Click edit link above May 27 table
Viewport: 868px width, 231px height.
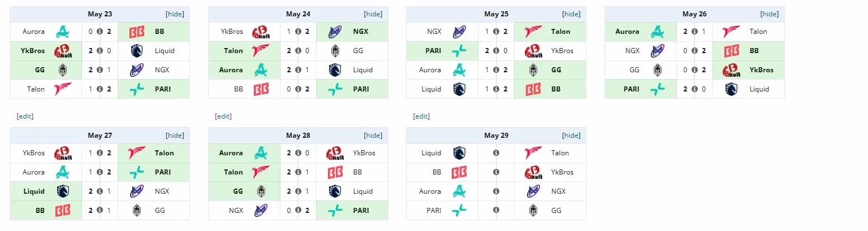point(25,116)
